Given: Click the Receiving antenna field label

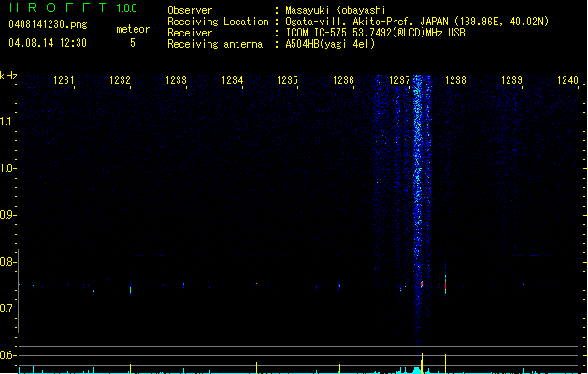Looking at the screenshot, I should tap(215, 44).
